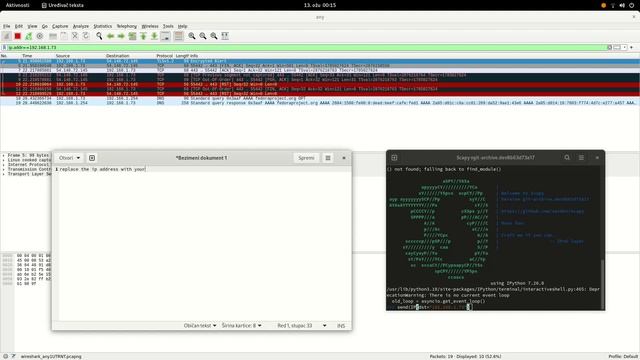Open the Statistics menu
Image resolution: width=640 pixels, height=360 pixels.
tap(102, 26)
